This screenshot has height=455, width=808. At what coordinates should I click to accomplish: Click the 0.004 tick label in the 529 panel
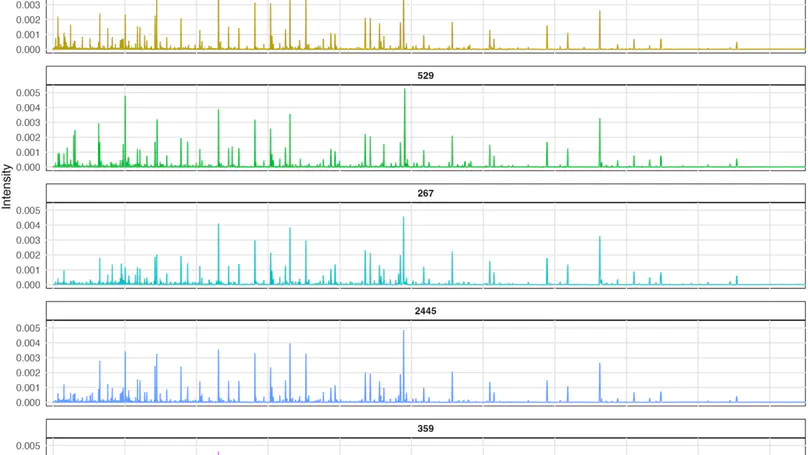tap(28, 108)
